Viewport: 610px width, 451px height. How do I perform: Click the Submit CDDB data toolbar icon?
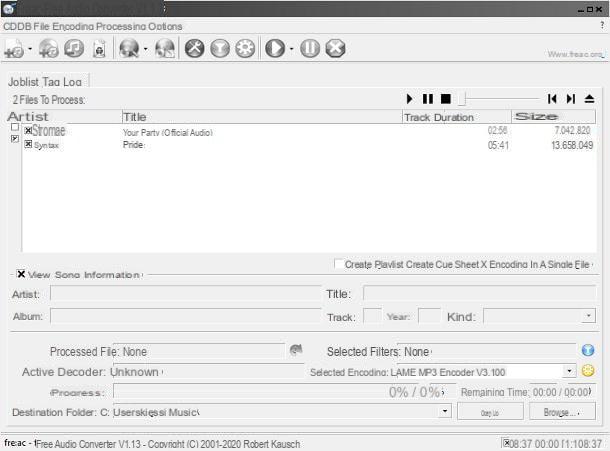(x=165, y=49)
